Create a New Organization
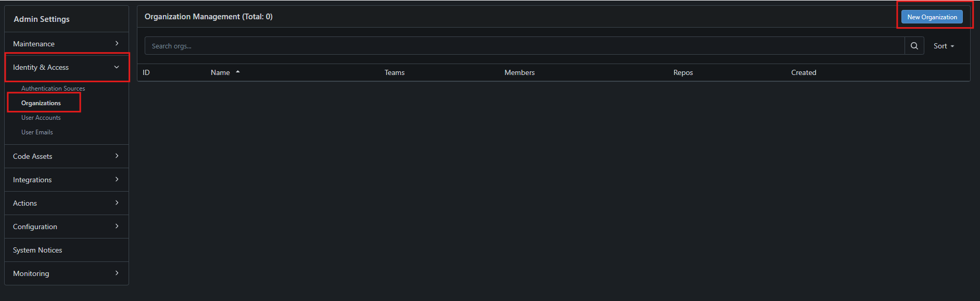Viewport: 980px width, 301px height. (x=932, y=17)
